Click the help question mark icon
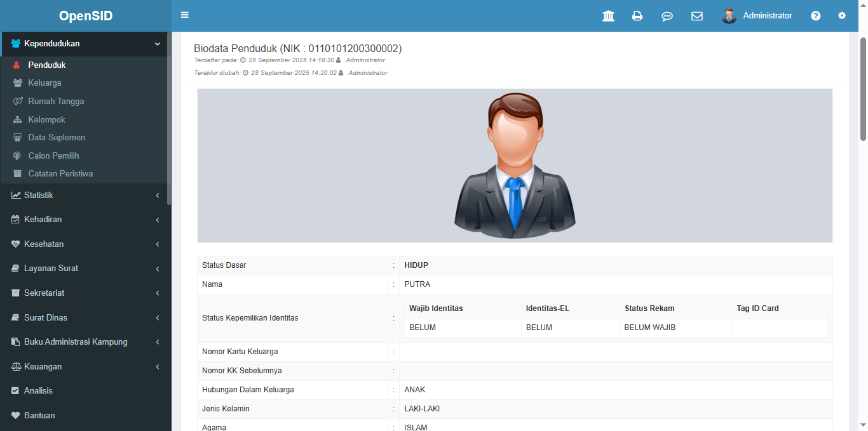This screenshot has height=431, width=868. tap(816, 16)
